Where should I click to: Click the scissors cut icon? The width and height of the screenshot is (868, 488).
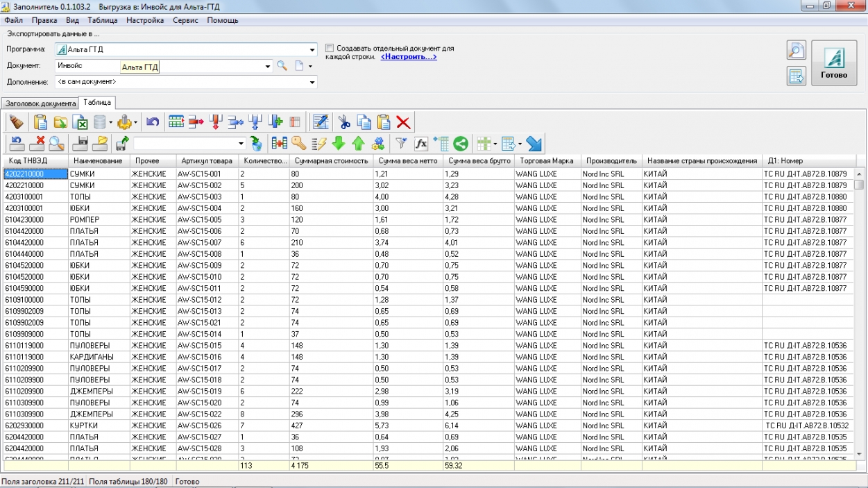(344, 122)
